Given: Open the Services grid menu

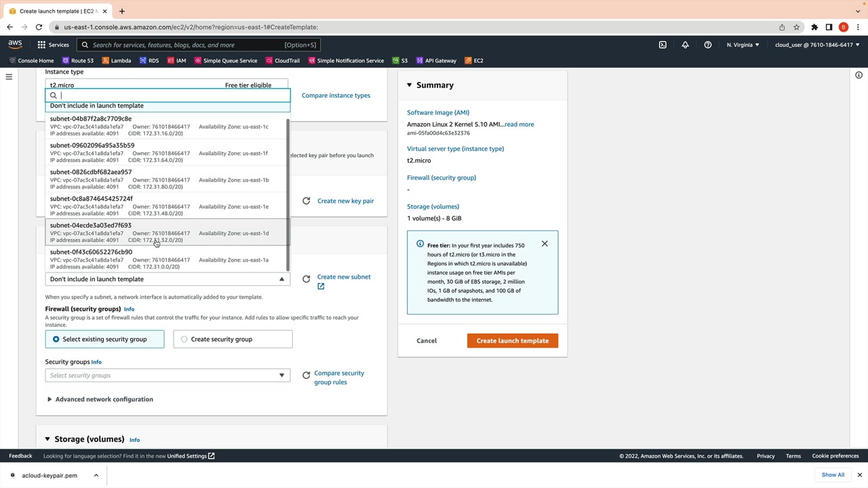Looking at the screenshot, I should (x=53, y=45).
